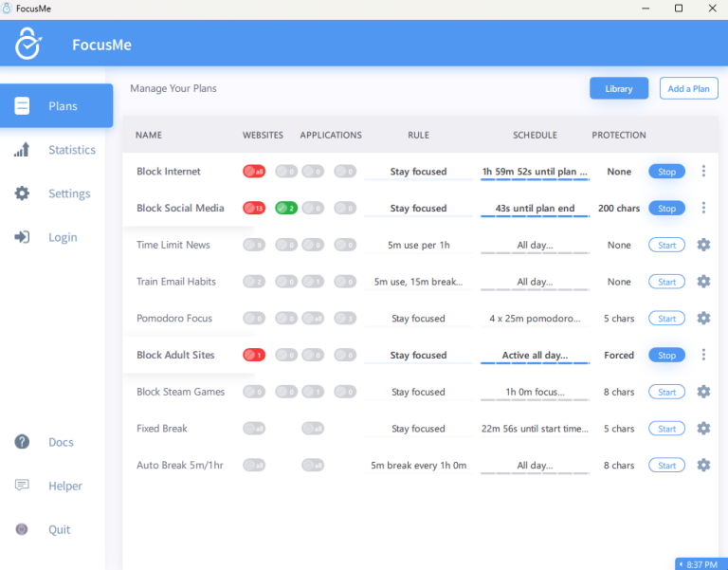Stop the Block Internet plan

point(666,172)
